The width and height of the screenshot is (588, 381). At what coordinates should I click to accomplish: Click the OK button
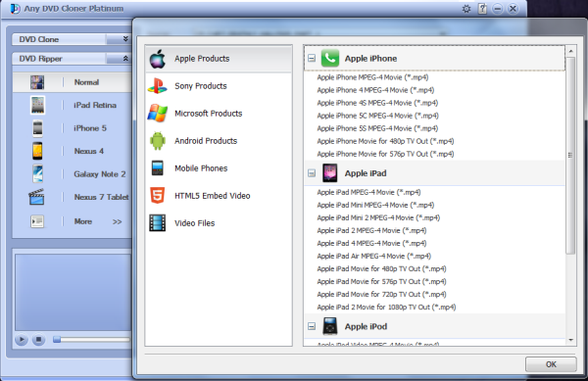click(x=551, y=364)
